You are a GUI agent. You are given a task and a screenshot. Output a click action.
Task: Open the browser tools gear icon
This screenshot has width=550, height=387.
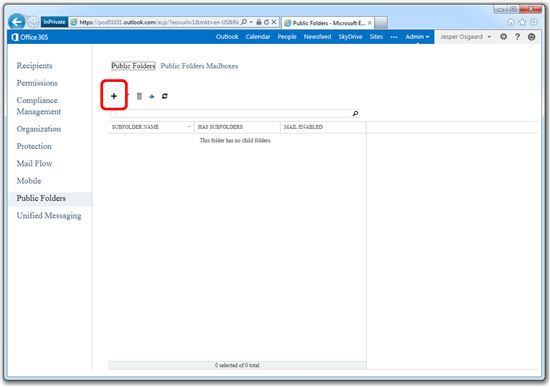pyautogui.click(x=534, y=22)
